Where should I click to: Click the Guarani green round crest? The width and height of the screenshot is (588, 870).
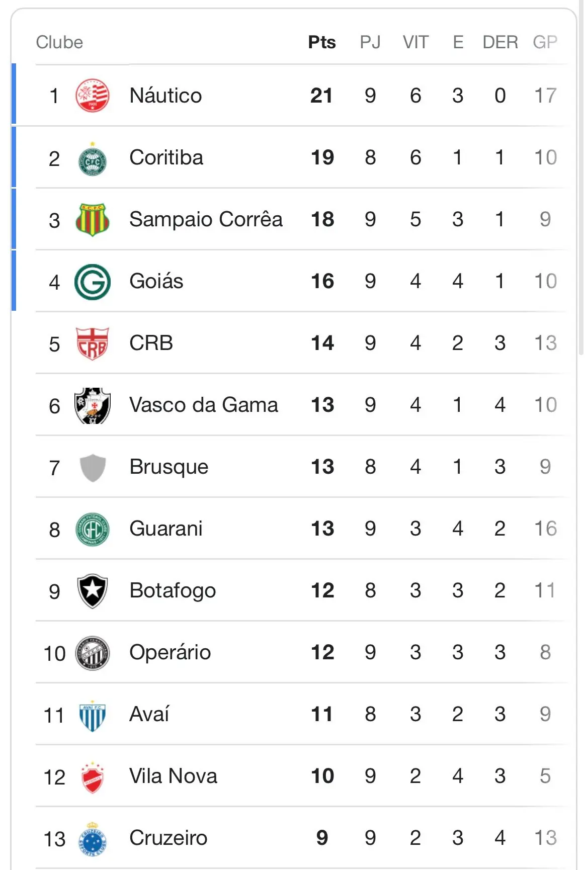click(x=93, y=529)
